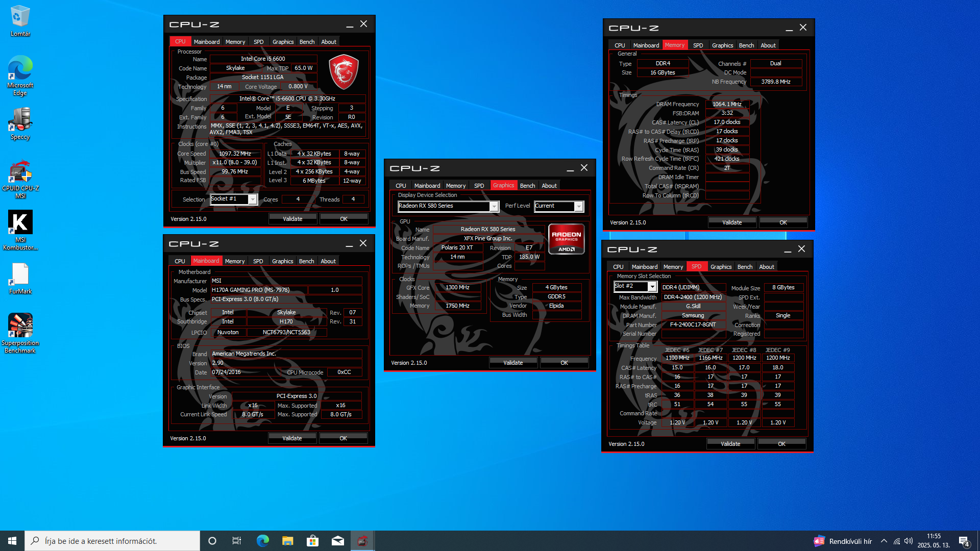Open clock and date in taskbar
The image size is (980, 551).
point(934,541)
